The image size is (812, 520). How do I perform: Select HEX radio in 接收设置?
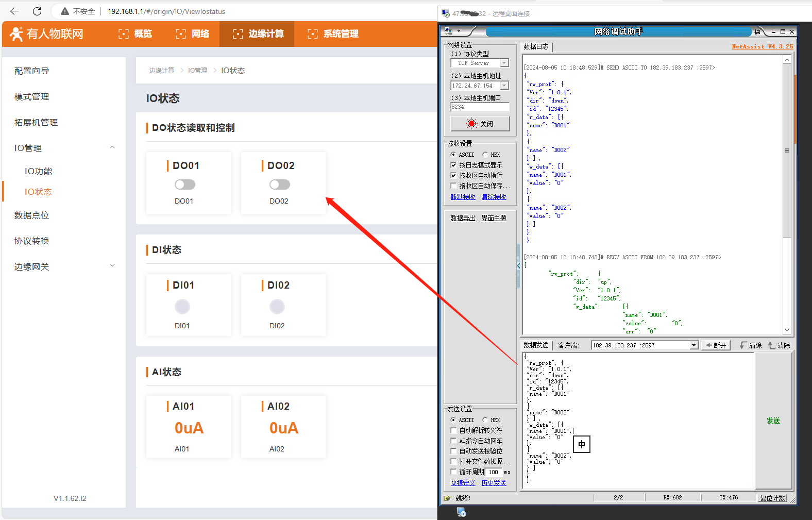(x=485, y=155)
